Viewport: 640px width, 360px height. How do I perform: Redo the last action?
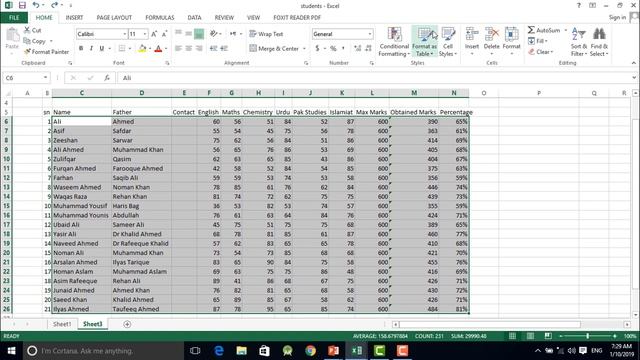coord(54,5)
